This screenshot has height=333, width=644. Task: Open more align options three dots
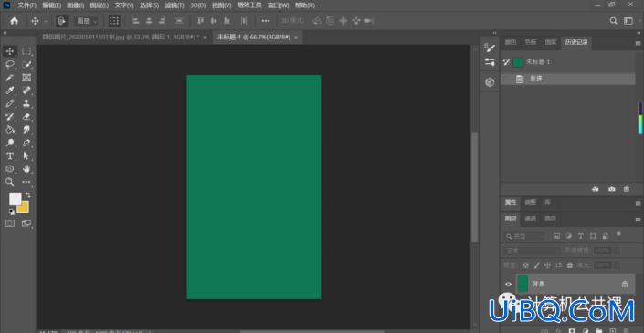266,21
